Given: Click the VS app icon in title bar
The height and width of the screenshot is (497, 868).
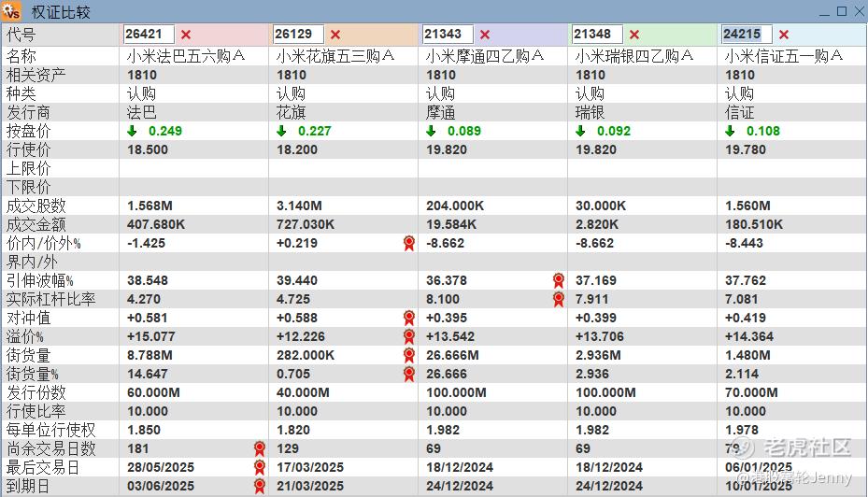Looking at the screenshot, I should click(x=11, y=11).
